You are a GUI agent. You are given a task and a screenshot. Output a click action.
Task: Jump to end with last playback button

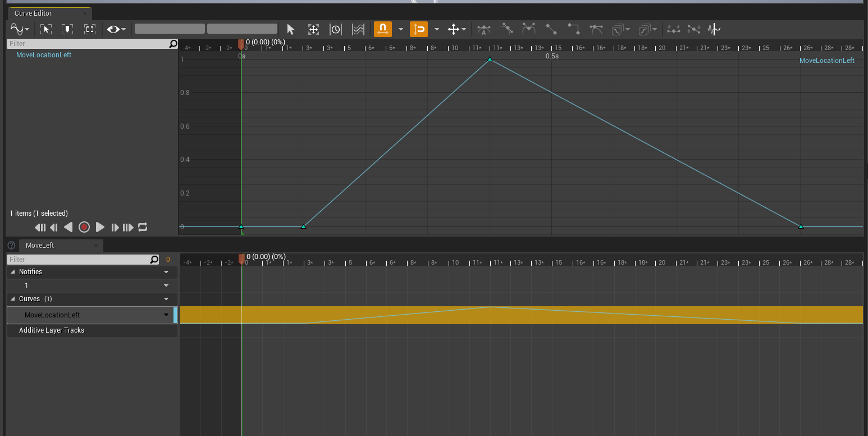tap(128, 227)
